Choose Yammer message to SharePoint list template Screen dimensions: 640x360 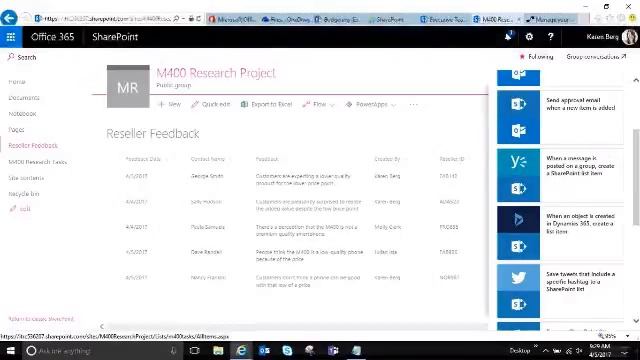click(x=560, y=175)
